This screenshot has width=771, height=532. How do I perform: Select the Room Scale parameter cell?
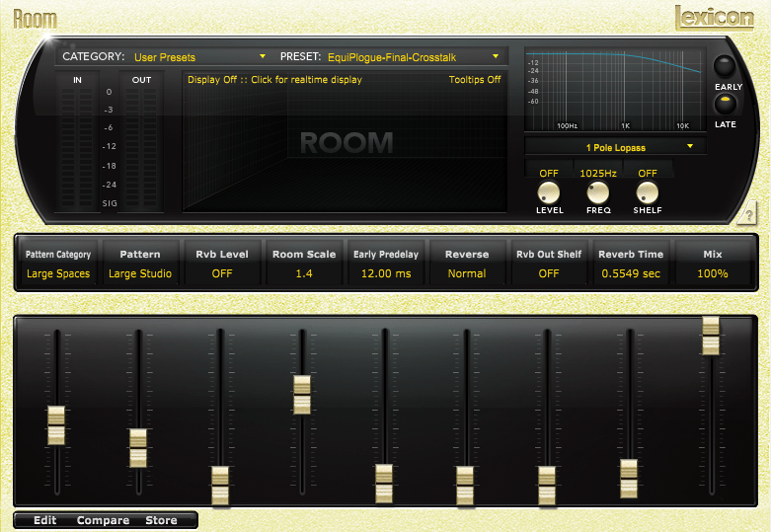304,264
